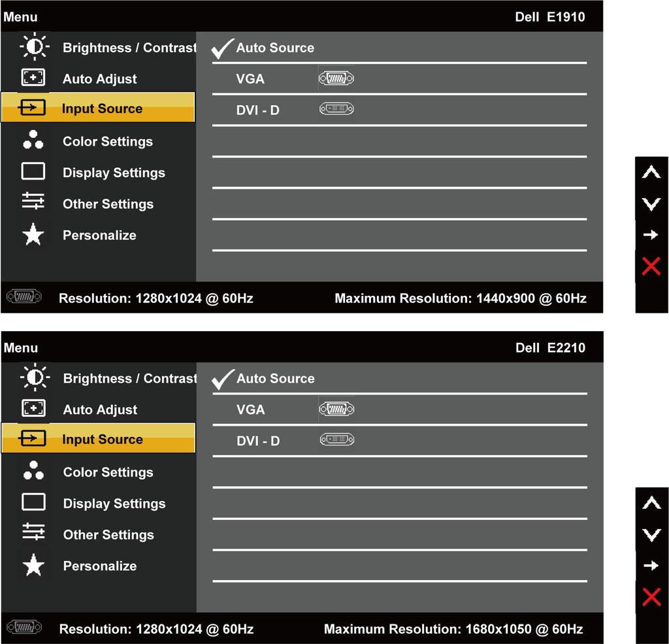Viewport: 669px width, 644px height.
Task: Click the Color Settings dots icon in E1910 menu
Action: pyautogui.click(x=33, y=140)
